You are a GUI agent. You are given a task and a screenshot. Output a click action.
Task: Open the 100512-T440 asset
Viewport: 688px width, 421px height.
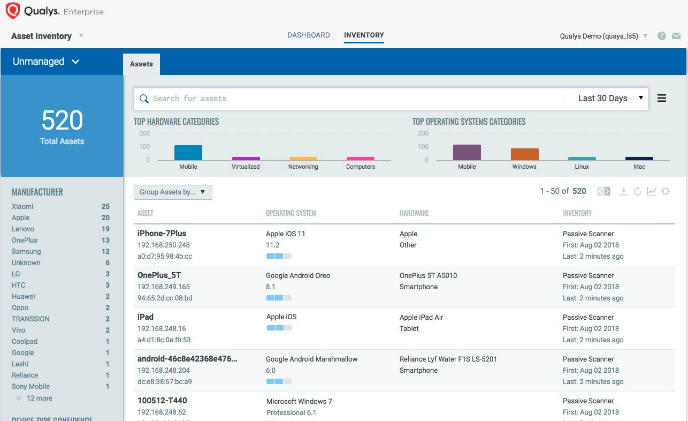[162, 400]
